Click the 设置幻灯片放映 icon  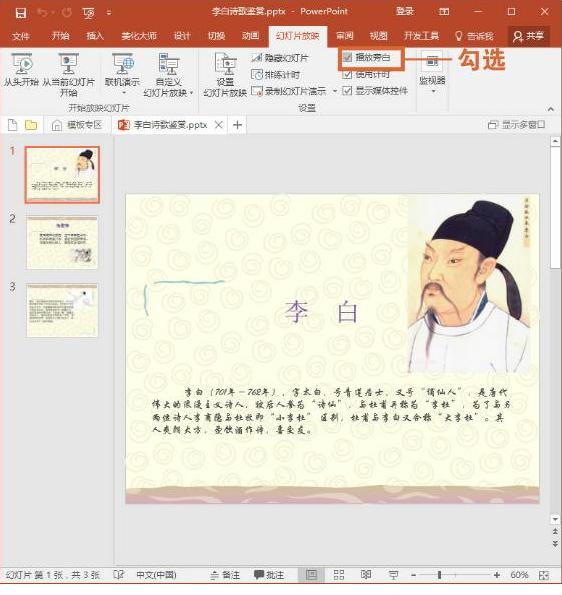[x=225, y=75]
